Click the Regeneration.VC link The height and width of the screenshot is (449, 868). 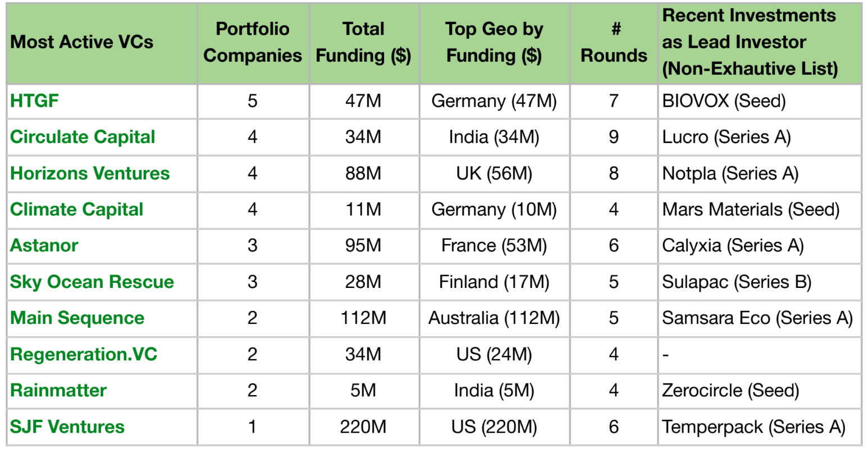tap(84, 354)
